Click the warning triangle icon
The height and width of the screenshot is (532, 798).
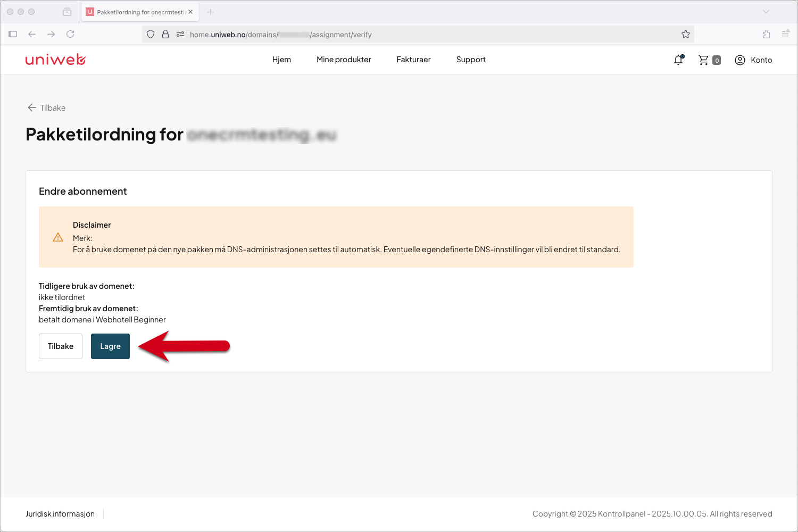pyautogui.click(x=58, y=237)
